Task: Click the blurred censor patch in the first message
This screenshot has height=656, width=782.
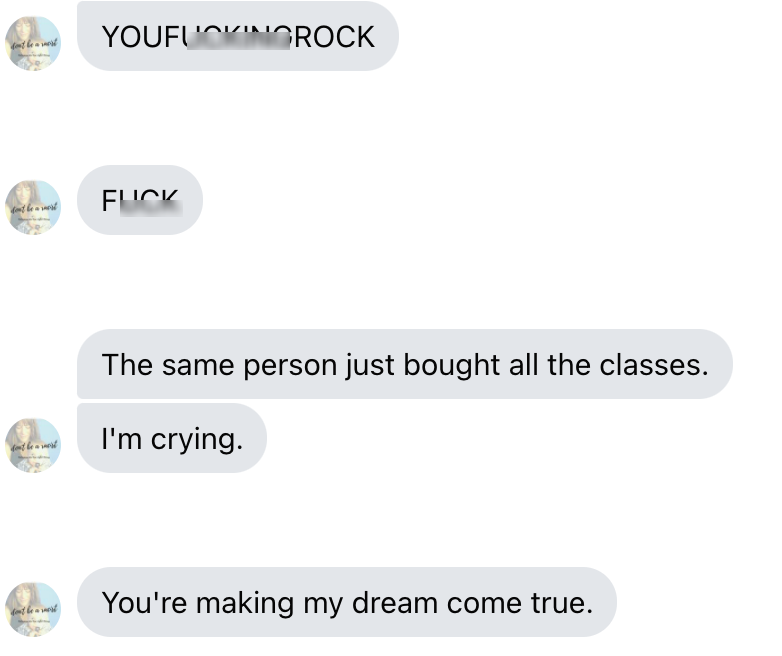Action: point(238,40)
